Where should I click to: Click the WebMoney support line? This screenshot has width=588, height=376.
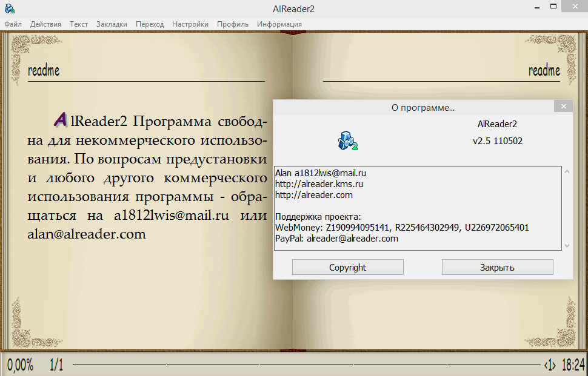[402, 227]
